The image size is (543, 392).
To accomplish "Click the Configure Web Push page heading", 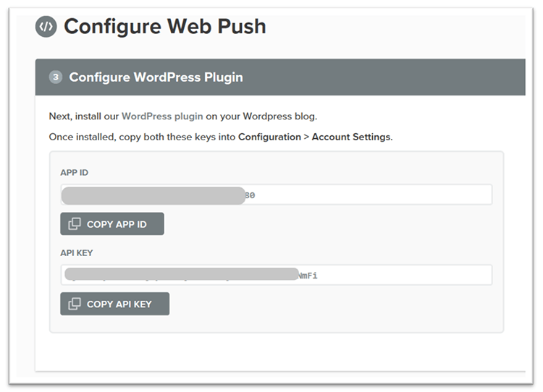I will click(x=165, y=27).
